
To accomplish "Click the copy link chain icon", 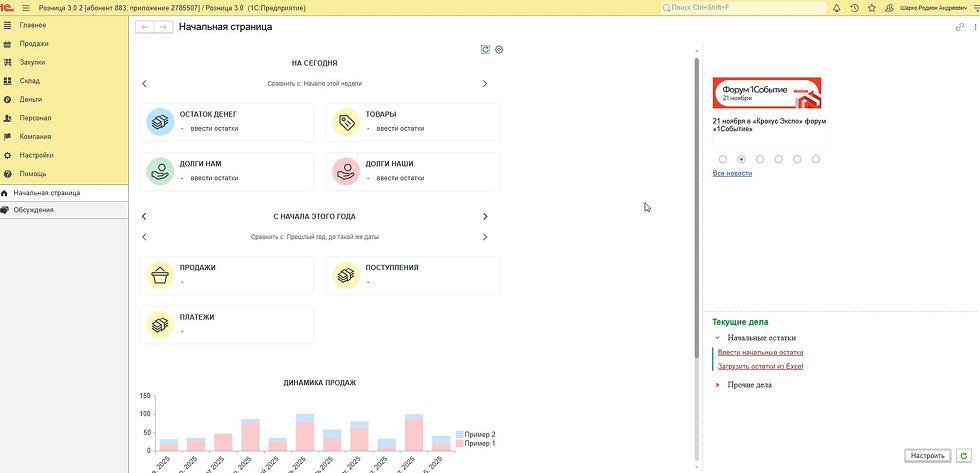I will click(x=960, y=27).
